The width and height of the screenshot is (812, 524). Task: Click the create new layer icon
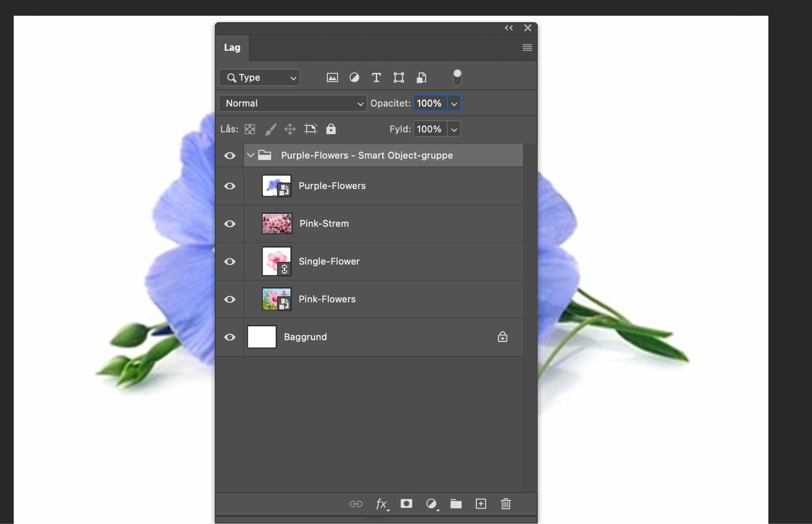[481, 504]
